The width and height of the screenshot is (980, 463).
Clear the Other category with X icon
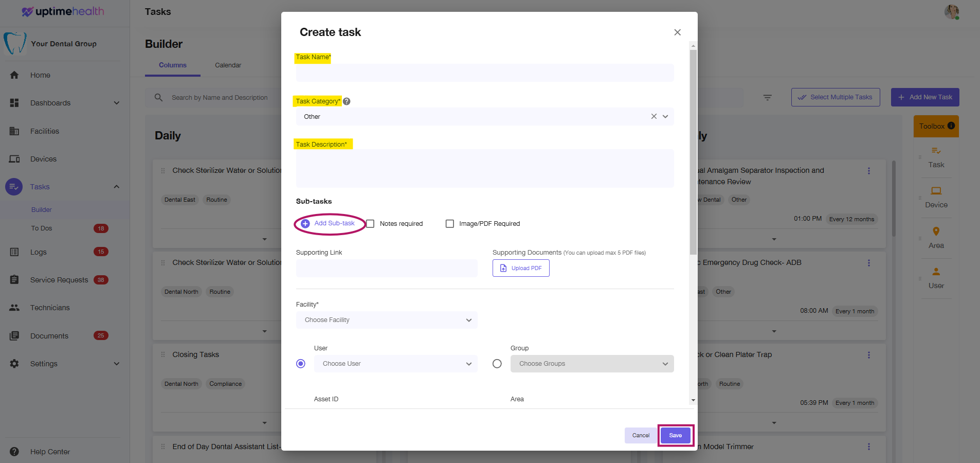pyautogui.click(x=654, y=116)
